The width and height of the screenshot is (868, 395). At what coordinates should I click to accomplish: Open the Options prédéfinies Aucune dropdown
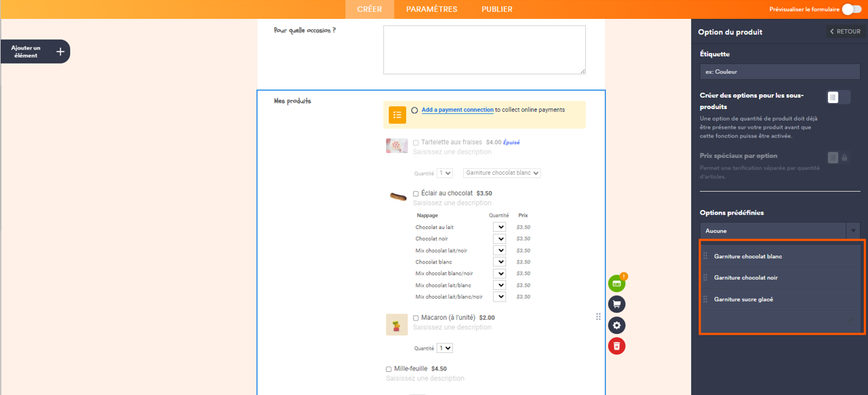tap(779, 230)
